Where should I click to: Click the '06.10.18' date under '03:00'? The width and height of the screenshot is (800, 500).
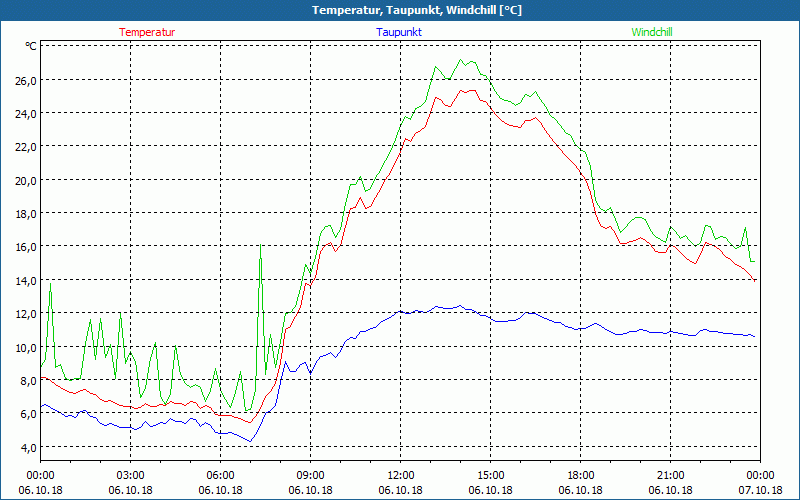[x=131, y=490]
